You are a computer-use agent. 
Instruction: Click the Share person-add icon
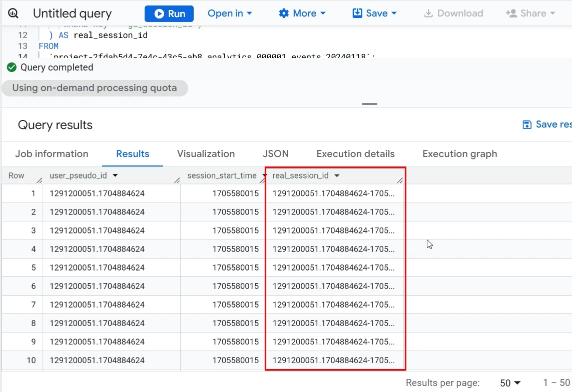click(x=511, y=13)
